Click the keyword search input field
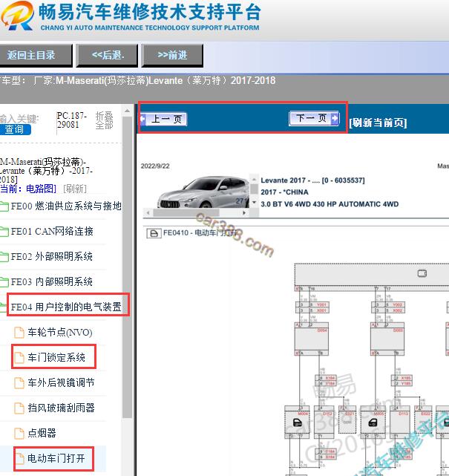The height and width of the screenshot is (476, 449). point(20,119)
